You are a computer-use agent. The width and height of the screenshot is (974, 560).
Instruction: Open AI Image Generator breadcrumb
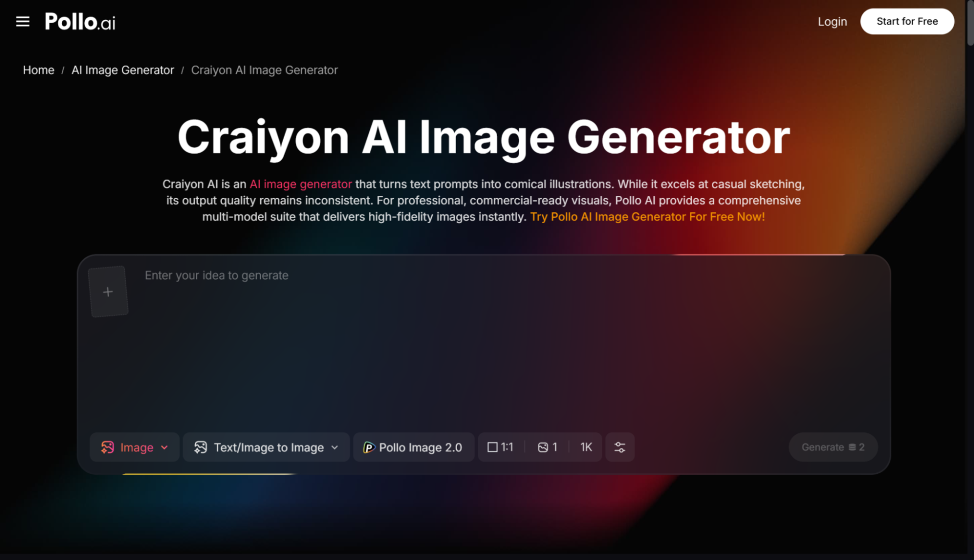tap(123, 70)
